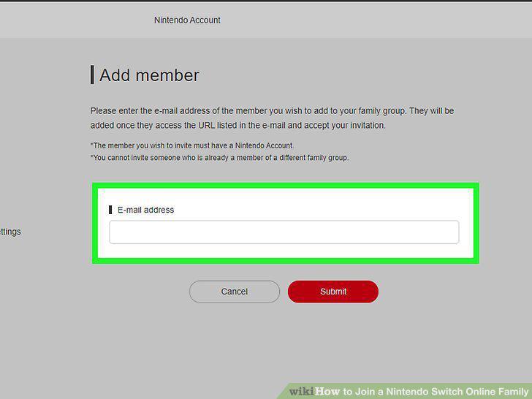Image resolution: width=532 pixels, height=399 pixels.
Task: Click the Add member heading
Action: pos(149,75)
